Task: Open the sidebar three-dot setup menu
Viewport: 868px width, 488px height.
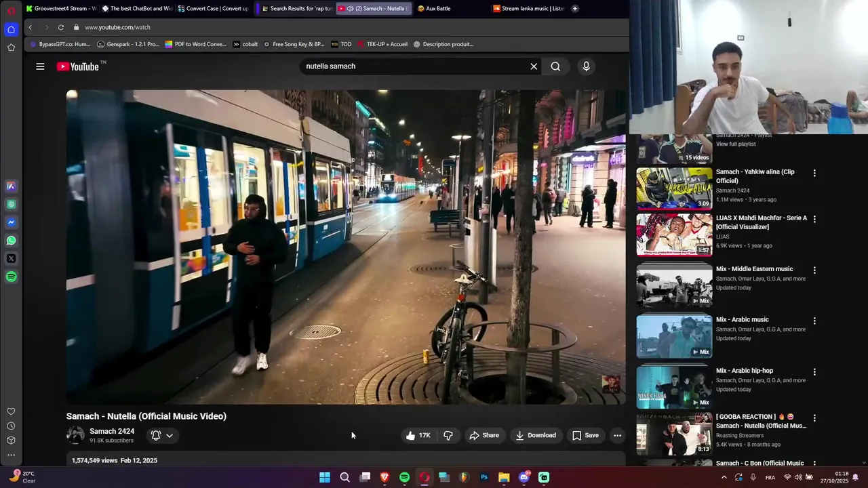Action: (11, 455)
